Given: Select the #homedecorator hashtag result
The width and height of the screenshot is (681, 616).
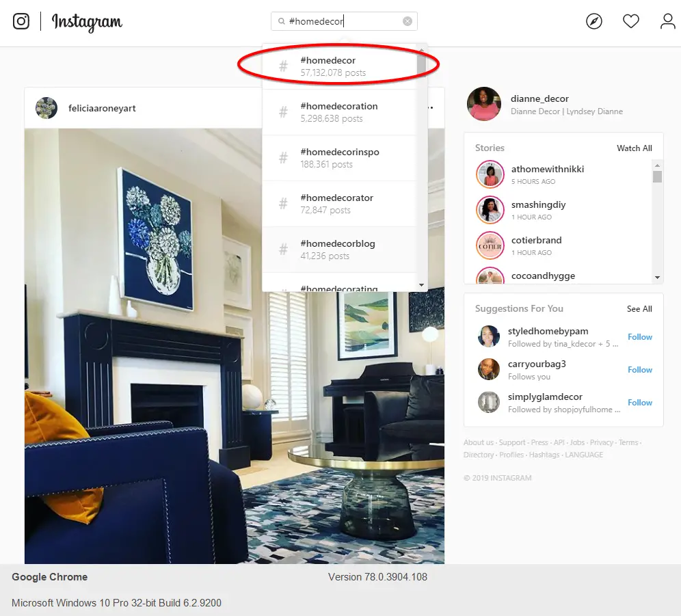Looking at the screenshot, I should (340, 204).
